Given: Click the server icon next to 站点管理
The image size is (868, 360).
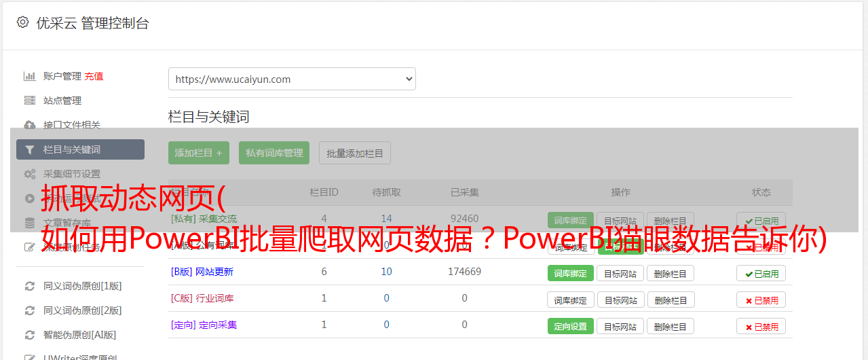Looking at the screenshot, I should tap(30, 101).
